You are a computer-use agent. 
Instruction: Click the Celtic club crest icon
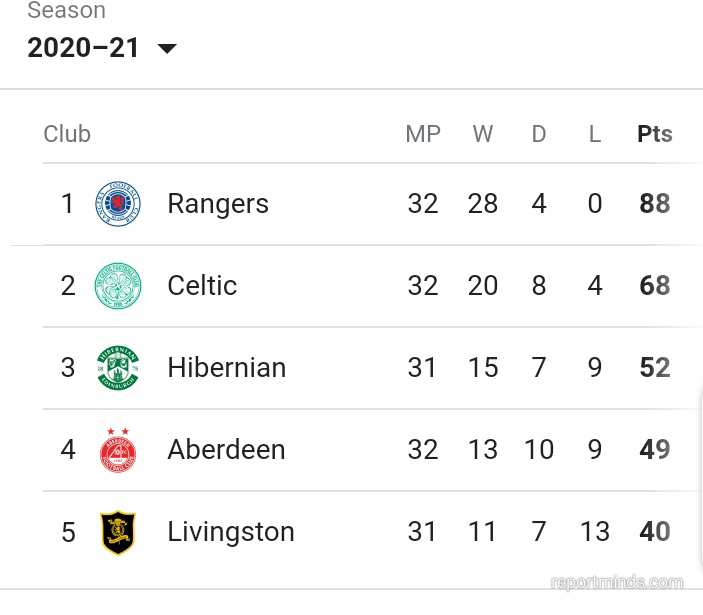118,286
